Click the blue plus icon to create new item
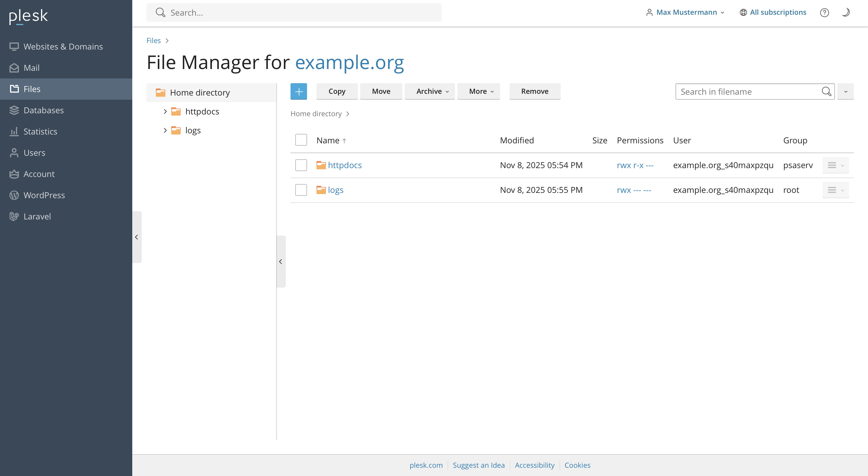Screen dimensions: 868x476 tap(298, 91)
